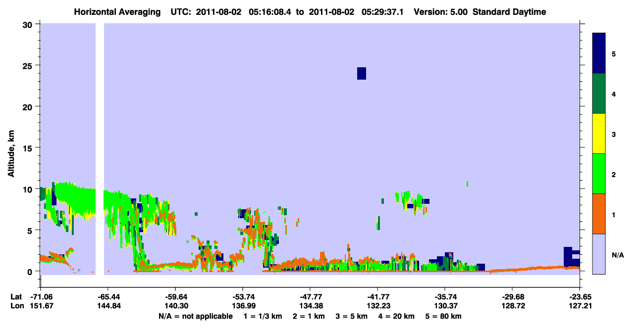Click longitude value '140.30'
The image size is (644, 330).
click(x=175, y=306)
